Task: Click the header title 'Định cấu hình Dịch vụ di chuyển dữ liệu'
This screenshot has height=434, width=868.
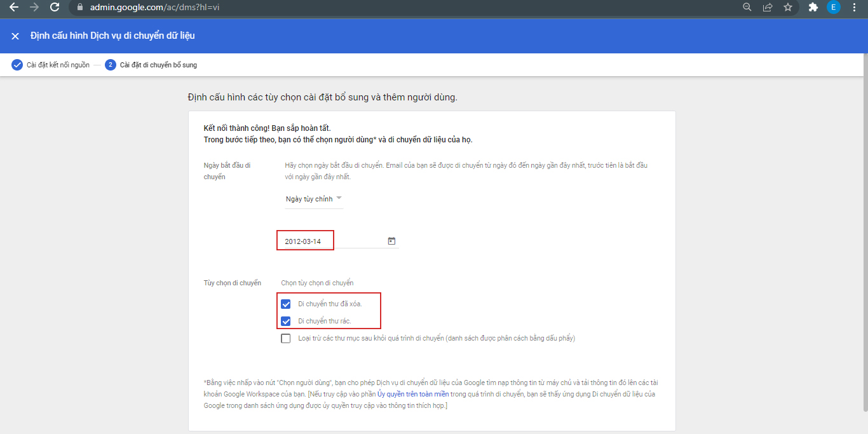Action: tap(112, 36)
